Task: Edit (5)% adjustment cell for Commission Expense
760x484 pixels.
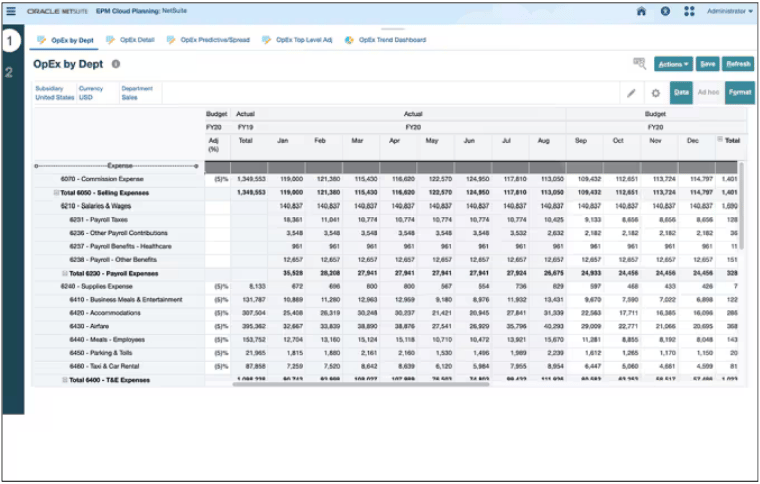Action: (217, 179)
